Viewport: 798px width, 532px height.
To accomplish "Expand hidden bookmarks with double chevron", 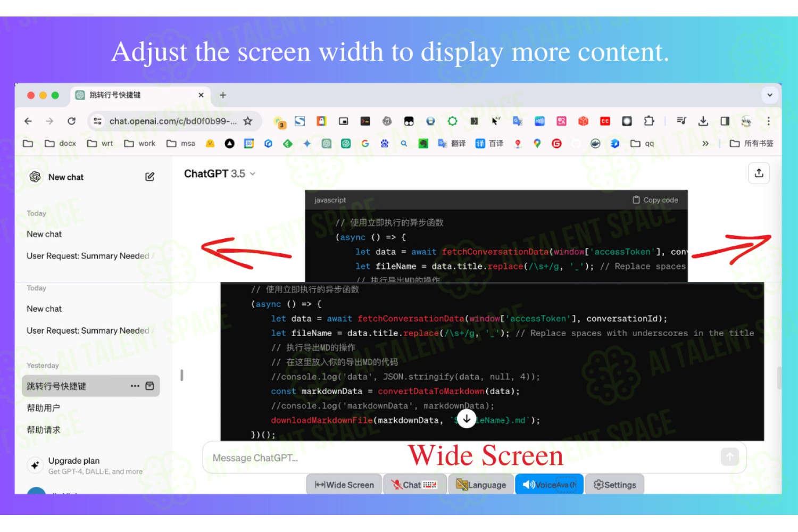I will coord(705,144).
